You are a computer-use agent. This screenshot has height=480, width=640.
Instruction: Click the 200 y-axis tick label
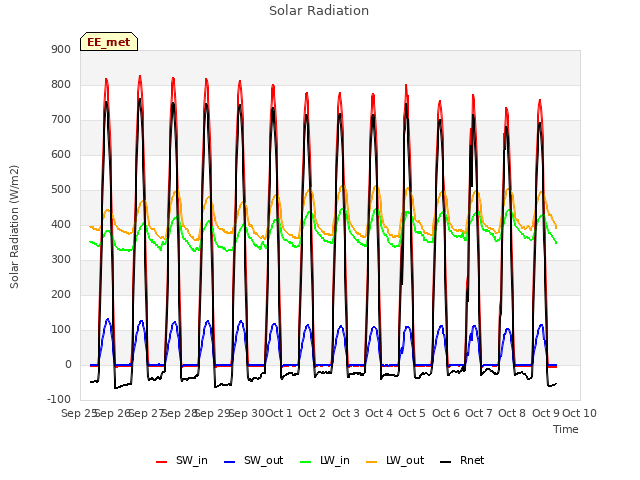[x=61, y=294]
